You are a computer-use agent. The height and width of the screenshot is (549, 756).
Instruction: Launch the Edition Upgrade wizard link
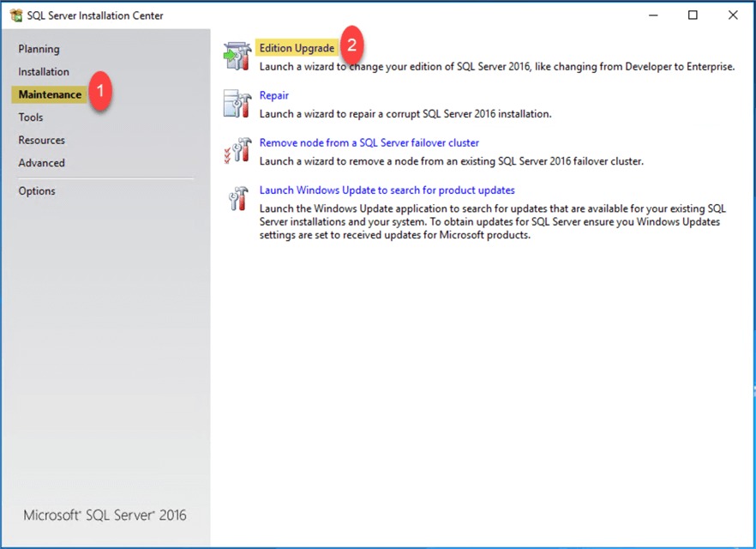click(297, 48)
